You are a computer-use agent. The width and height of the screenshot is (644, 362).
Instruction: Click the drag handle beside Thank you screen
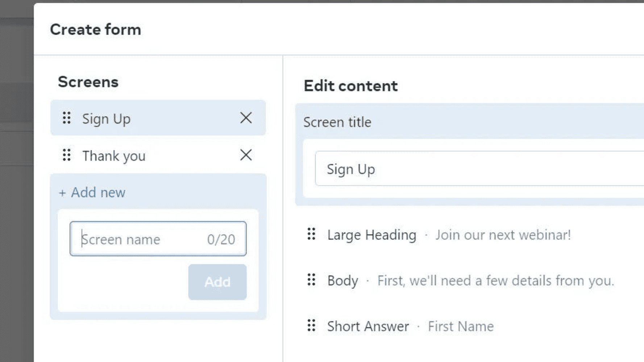click(x=66, y=155)
